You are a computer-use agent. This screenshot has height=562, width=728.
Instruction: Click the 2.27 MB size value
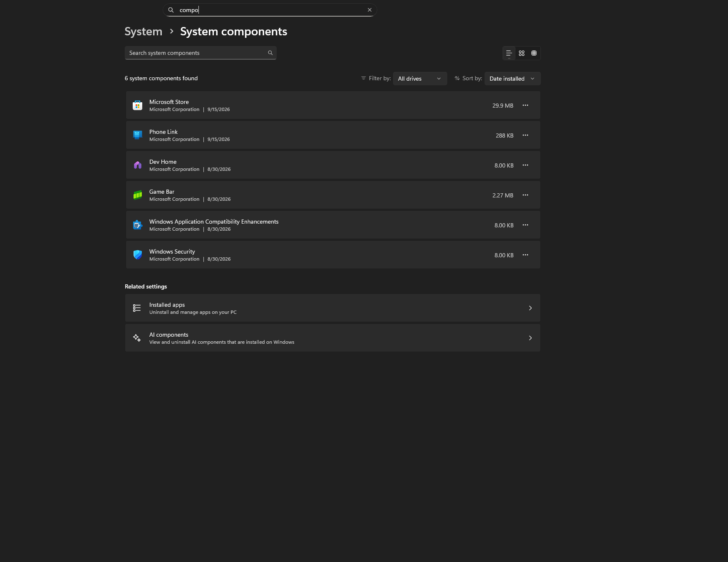(x=503, y=195)
